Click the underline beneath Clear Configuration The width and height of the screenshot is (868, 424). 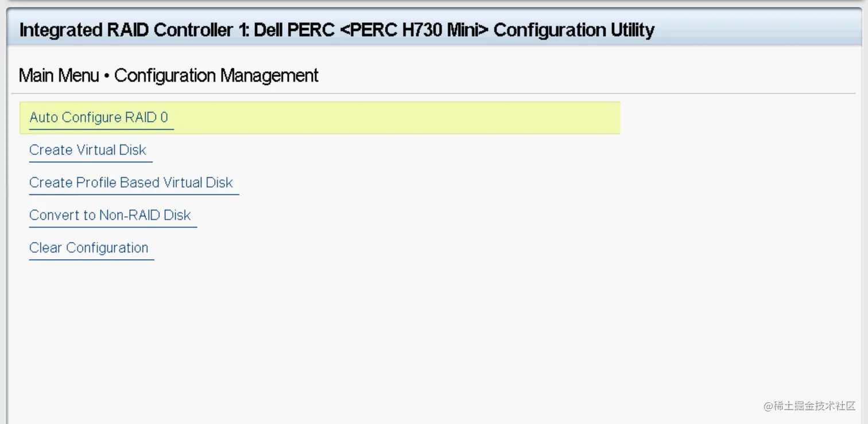tap(91, 260)
